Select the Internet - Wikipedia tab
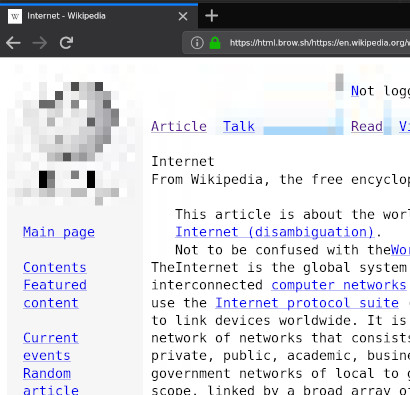Screen dimensions: 410x395 point(99,16)
